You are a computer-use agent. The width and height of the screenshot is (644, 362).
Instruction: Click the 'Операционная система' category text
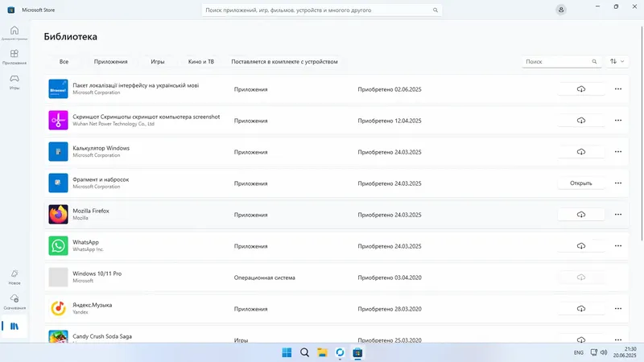[265, 278]
